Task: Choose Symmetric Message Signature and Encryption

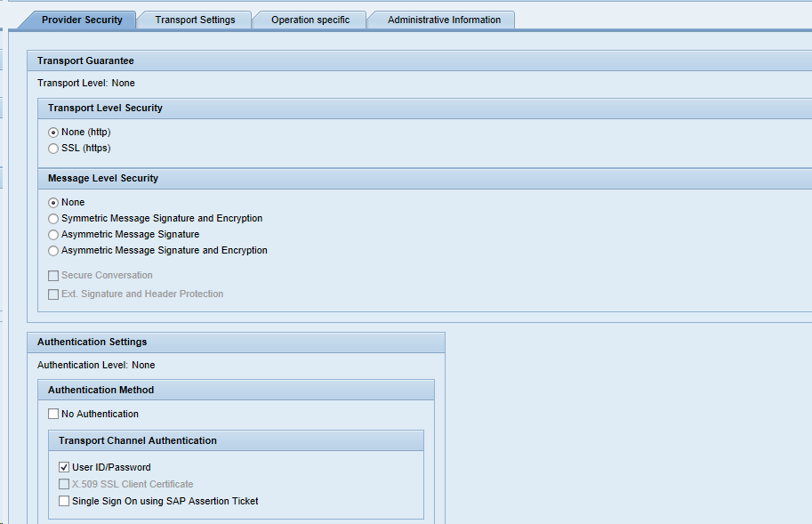Action: click(x=53, y=219)
